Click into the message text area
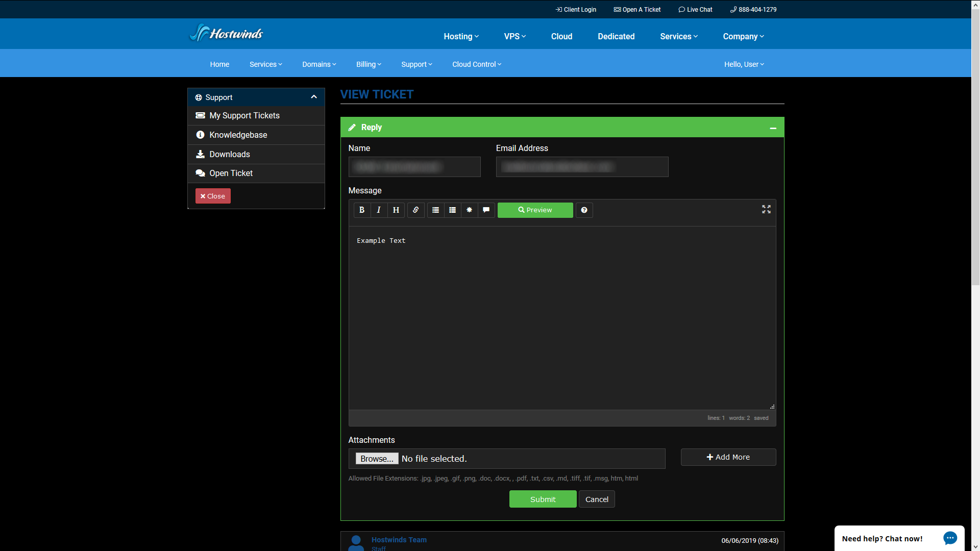Viewport: 980px width, 551px height. point(562,318)
